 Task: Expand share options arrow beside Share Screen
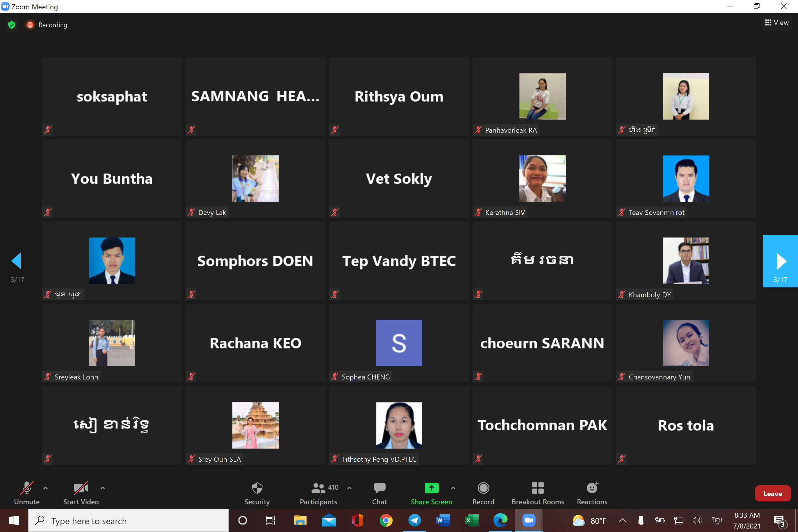coord(453,488)
